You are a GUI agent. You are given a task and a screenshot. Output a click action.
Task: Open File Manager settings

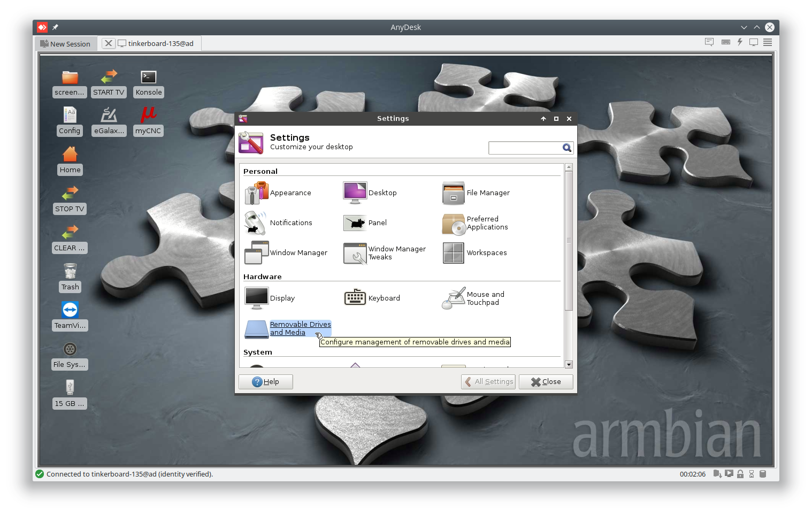click(x=476, y=193)
